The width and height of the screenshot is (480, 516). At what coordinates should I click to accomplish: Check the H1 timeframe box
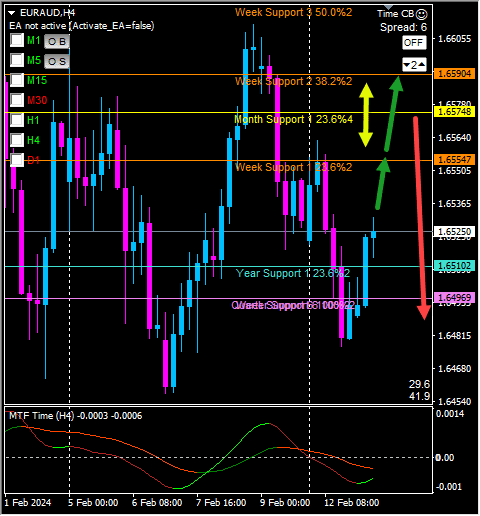pos(17,120)
